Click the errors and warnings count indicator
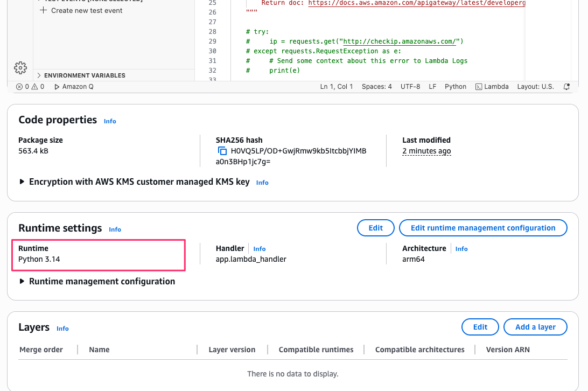588x391 pixels. (x=30, y=87)
